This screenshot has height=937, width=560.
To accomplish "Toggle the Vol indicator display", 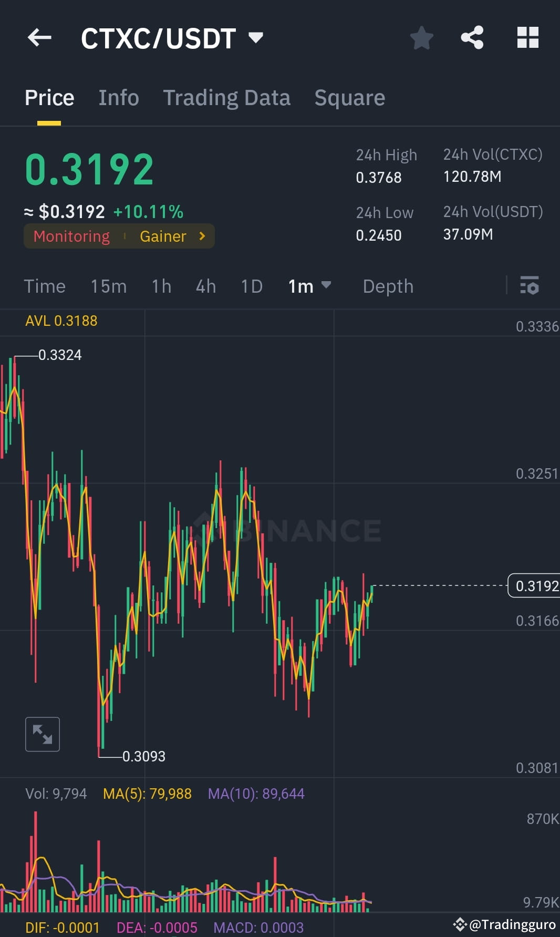I will coord(55,793).
